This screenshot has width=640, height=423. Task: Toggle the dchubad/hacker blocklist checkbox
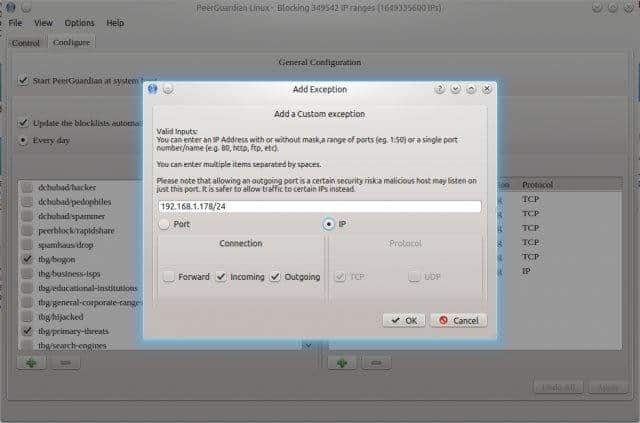pos(27,187)
